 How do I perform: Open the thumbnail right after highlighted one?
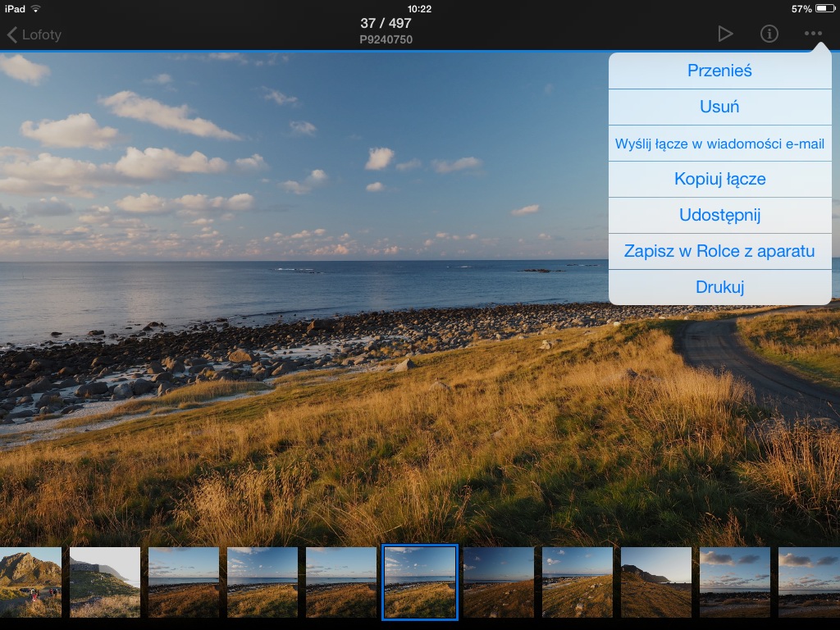coord(499,582)
